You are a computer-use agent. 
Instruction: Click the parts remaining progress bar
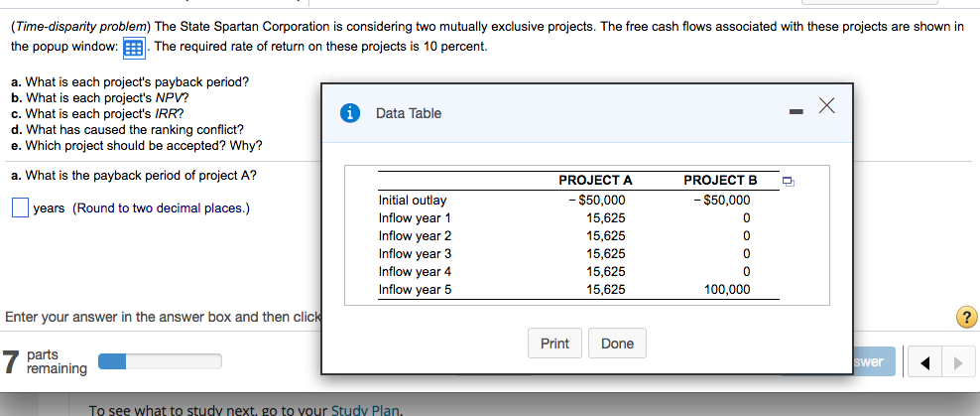(x=160, y=361)
